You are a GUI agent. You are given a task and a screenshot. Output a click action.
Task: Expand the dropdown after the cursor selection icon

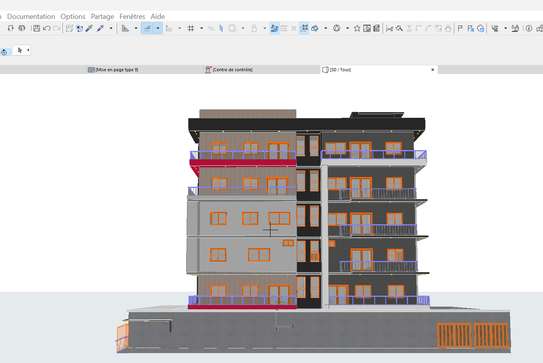click(x=506, y=28)
